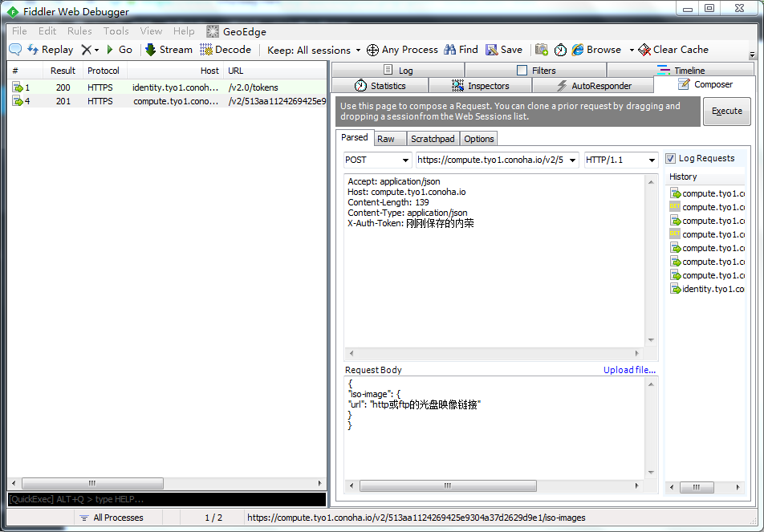Image resolution: width=764 pixels, height=532 pixels.
Task: Open the File menu
Action: [19, 31]
